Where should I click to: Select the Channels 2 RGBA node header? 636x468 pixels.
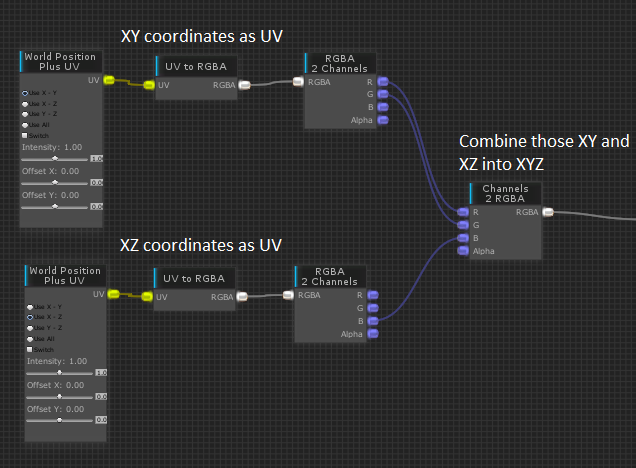pyautogui.click(x=505, y=193)
